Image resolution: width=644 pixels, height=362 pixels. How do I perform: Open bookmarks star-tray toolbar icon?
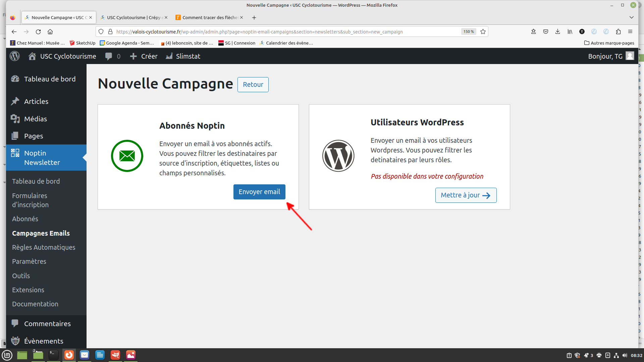[534, 32]
